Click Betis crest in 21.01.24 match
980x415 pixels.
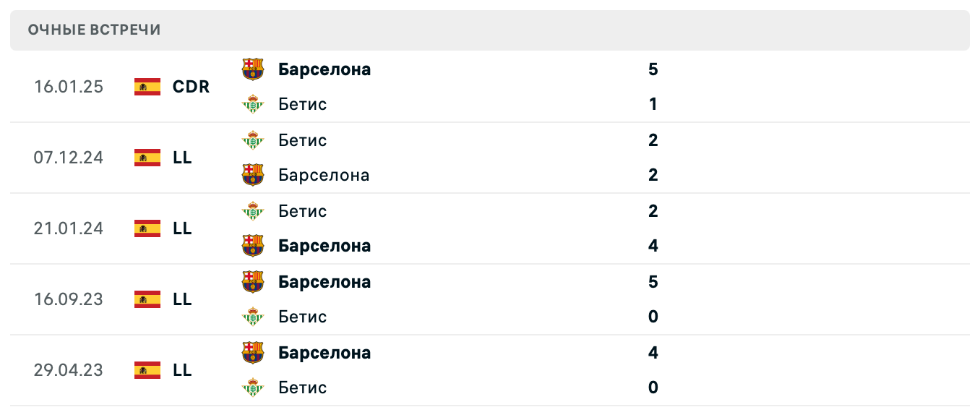coord(253,211)
